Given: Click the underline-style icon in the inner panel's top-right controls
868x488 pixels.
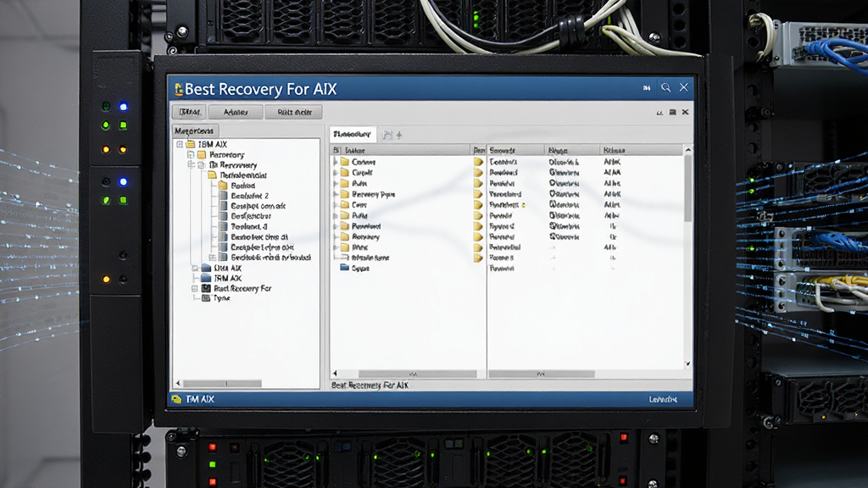Looking at the screenshot, I should click(x=659, y=113).
